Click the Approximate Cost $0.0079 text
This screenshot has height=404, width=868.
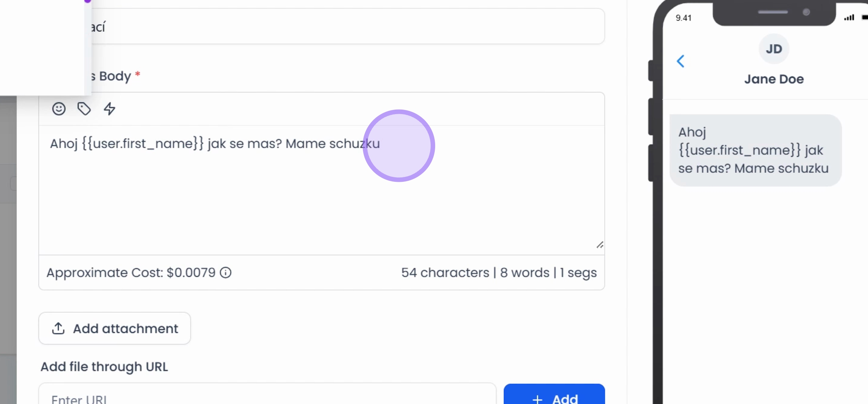(131, 273)
